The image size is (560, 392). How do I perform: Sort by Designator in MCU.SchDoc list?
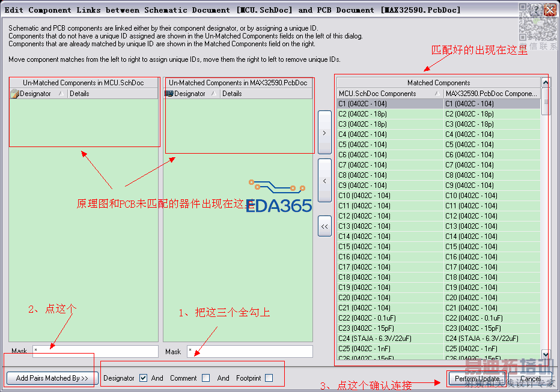38,94
